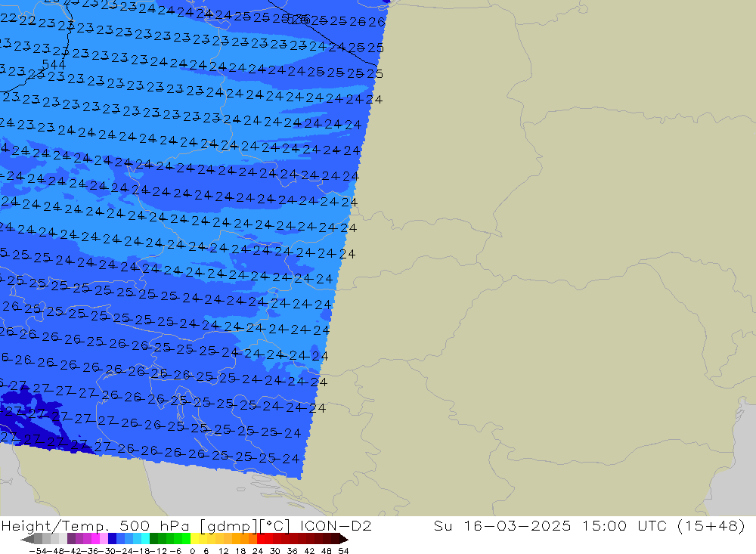The image size is (756, 554).
Task: Select the dark purple legend swatch at -42
Action: 71,539
